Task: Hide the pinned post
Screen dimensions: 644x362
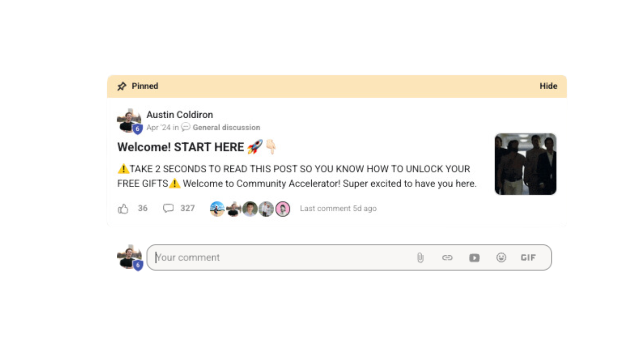Action: (548, 86)
